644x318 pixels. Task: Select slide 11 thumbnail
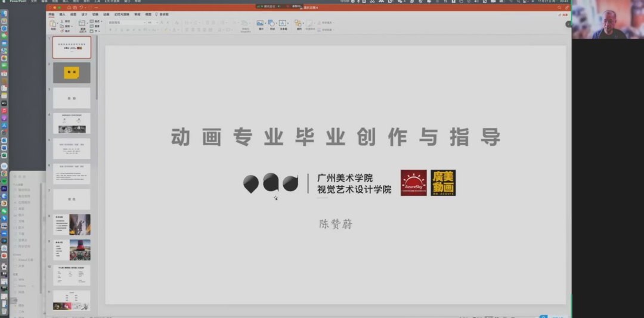[x=72, y=300]
